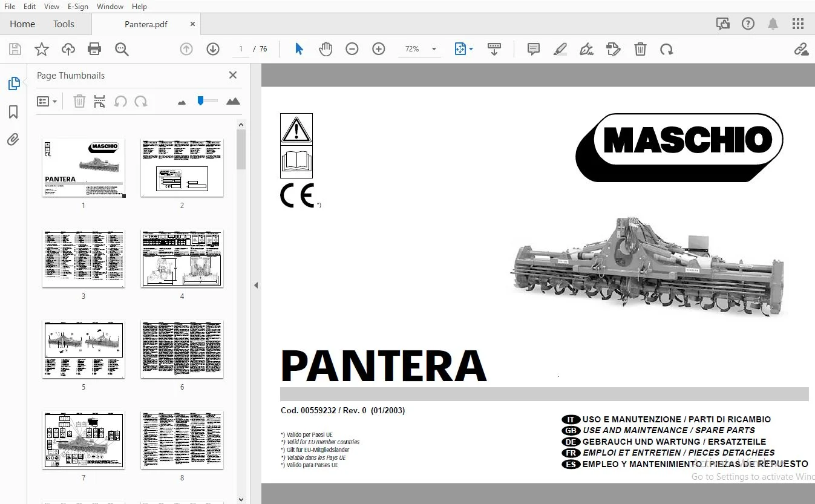The image size is (815, 504).
Task: Select the page 3 thumbnail
Action: point(83,258)
